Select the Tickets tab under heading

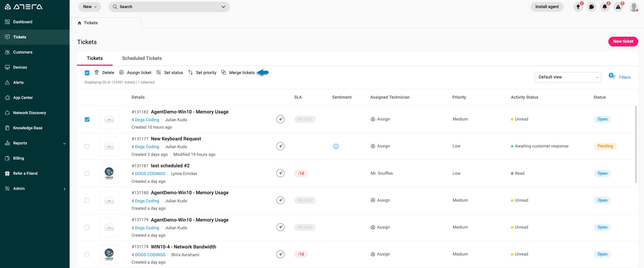[95, 58]
